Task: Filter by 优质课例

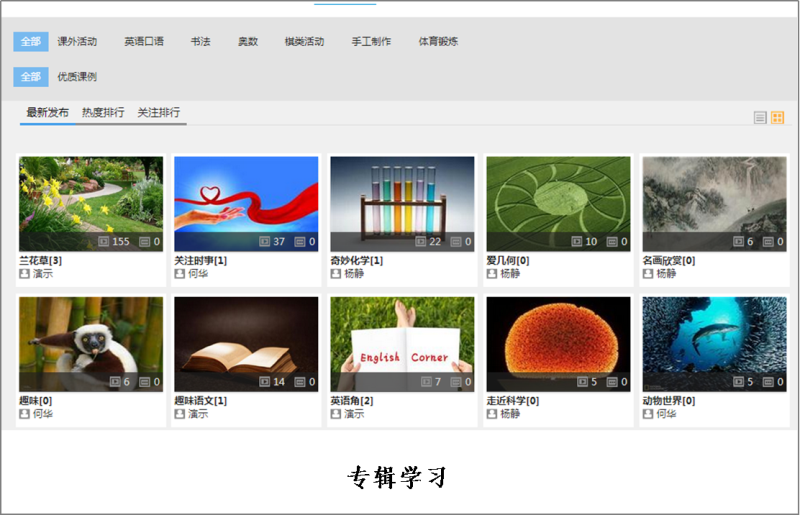Action: pyautogui.click(x=77, y=77)
